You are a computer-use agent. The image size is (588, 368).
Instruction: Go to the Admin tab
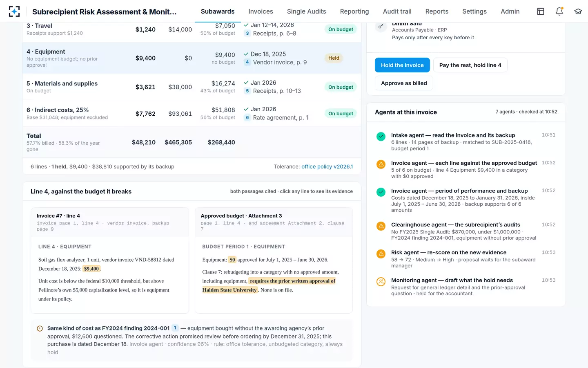pos(510,11)
